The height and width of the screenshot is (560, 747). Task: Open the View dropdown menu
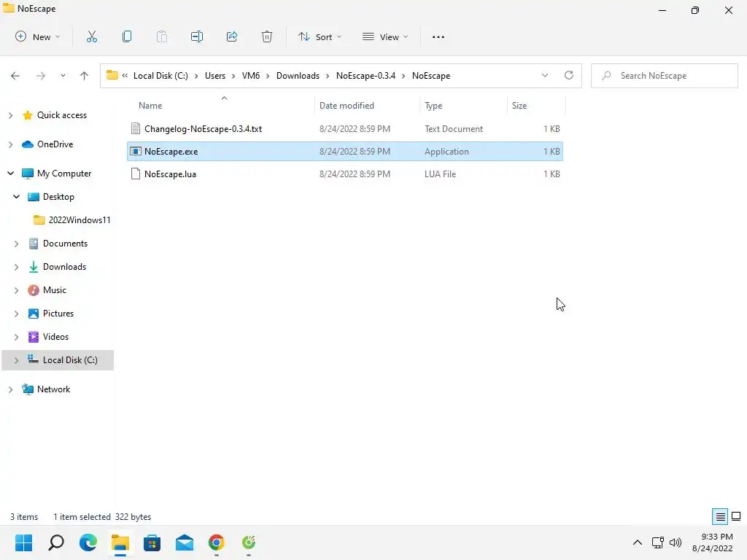click(385, 36)
